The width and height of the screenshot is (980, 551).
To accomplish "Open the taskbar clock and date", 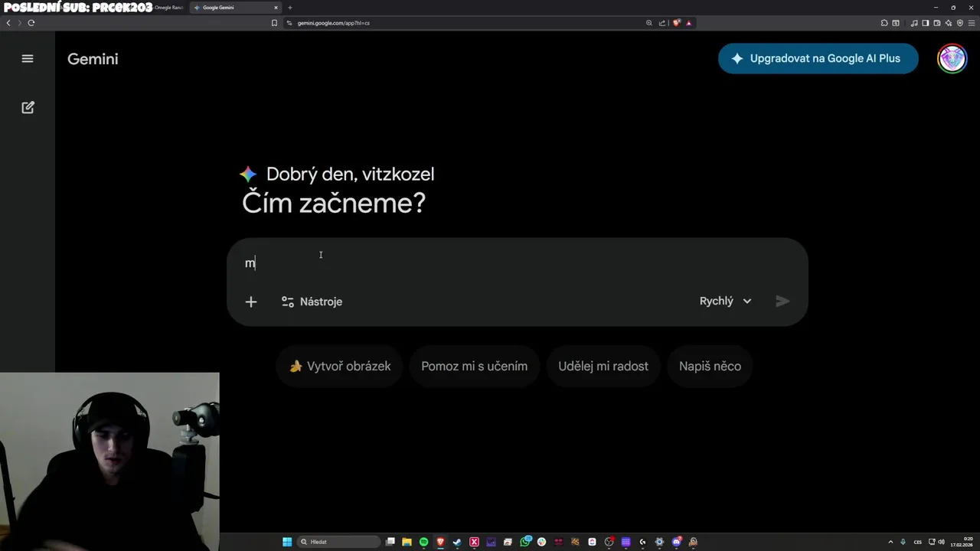I will [963, 542].
